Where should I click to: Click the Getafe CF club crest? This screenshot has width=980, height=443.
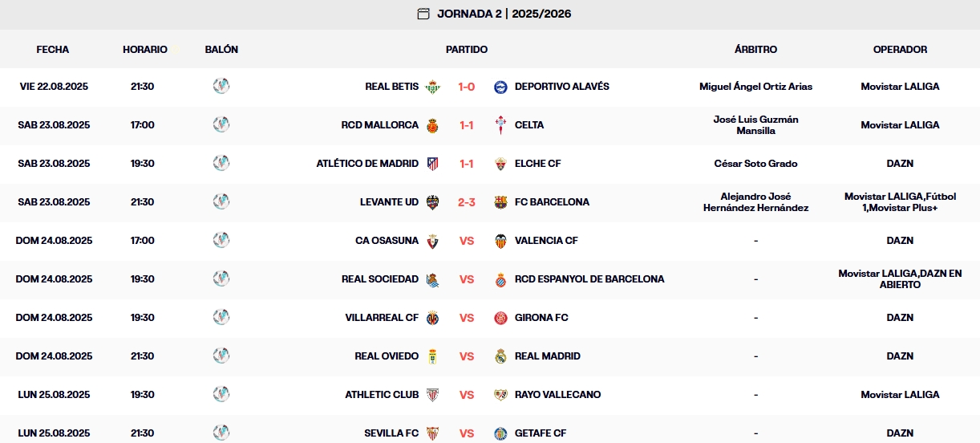tap(500, 433)
